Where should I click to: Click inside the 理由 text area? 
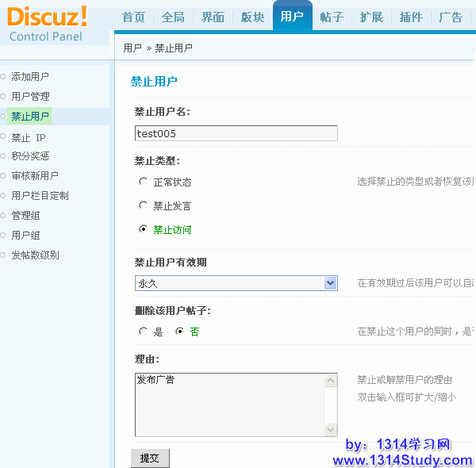click(x=230, y=405)
